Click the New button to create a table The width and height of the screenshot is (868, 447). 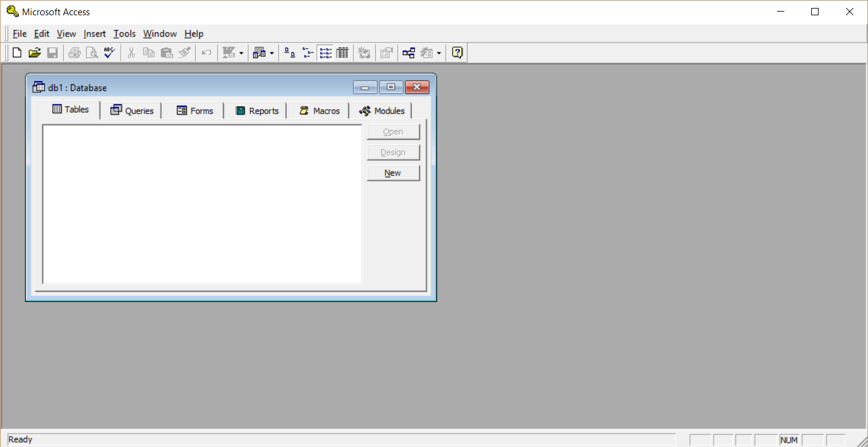coord(393,173)
